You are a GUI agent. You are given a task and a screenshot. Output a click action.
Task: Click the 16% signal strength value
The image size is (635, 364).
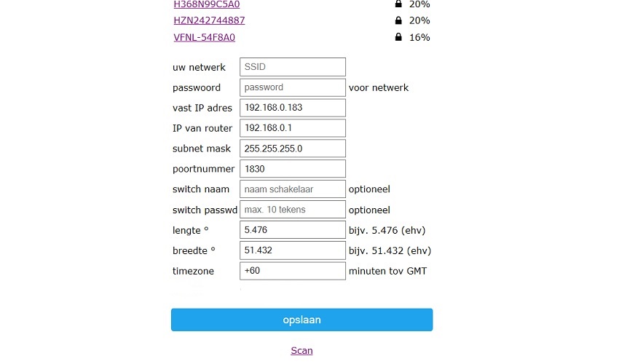click(x=419, y=37)
